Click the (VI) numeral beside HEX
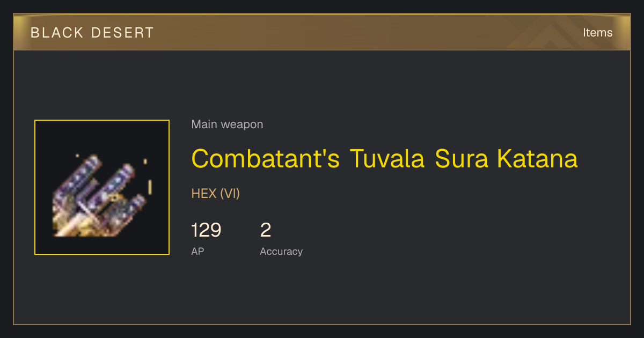This screenshot has height=338, width=644. [x=230, y=194]
